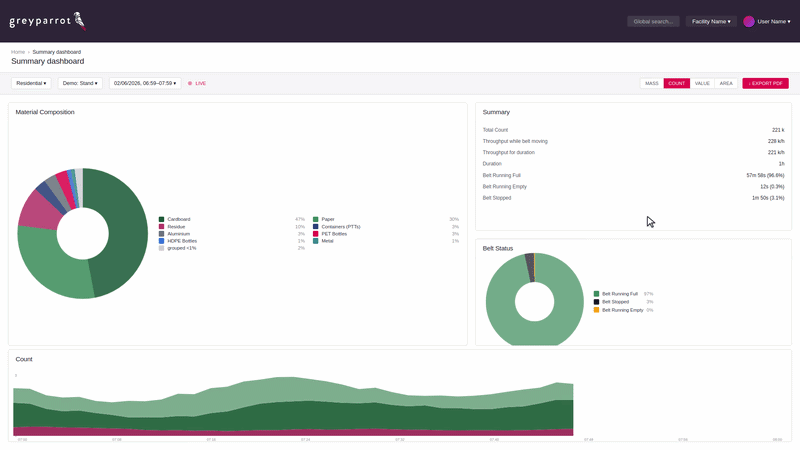Focus the Global search field
The image size is (800, 450).
coord(653,21)
